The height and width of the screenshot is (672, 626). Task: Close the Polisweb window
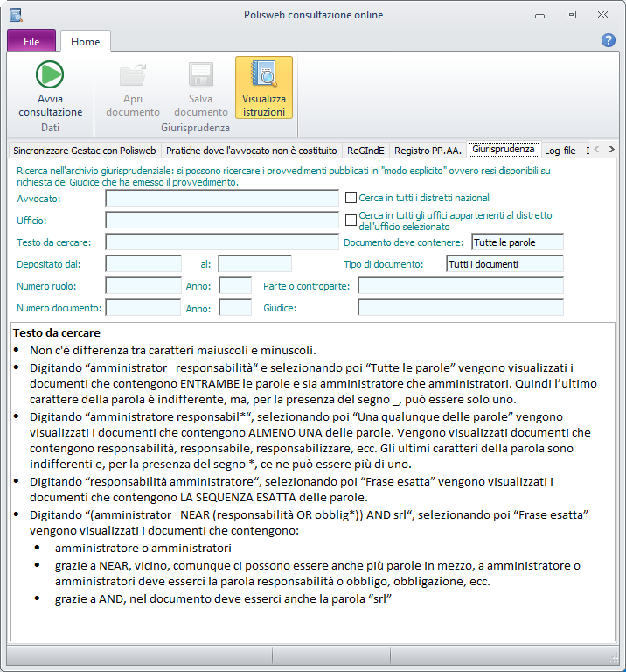coord(602,15)
